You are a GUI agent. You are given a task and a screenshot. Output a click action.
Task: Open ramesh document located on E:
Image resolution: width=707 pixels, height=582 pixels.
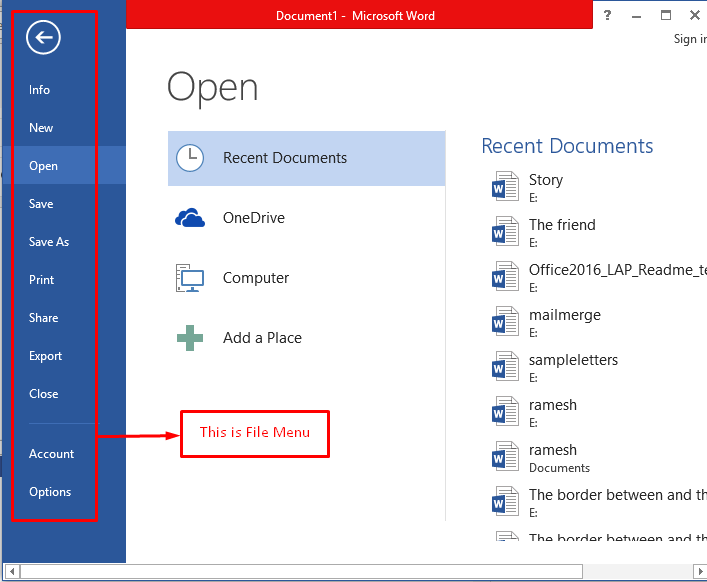coord(553,405)
